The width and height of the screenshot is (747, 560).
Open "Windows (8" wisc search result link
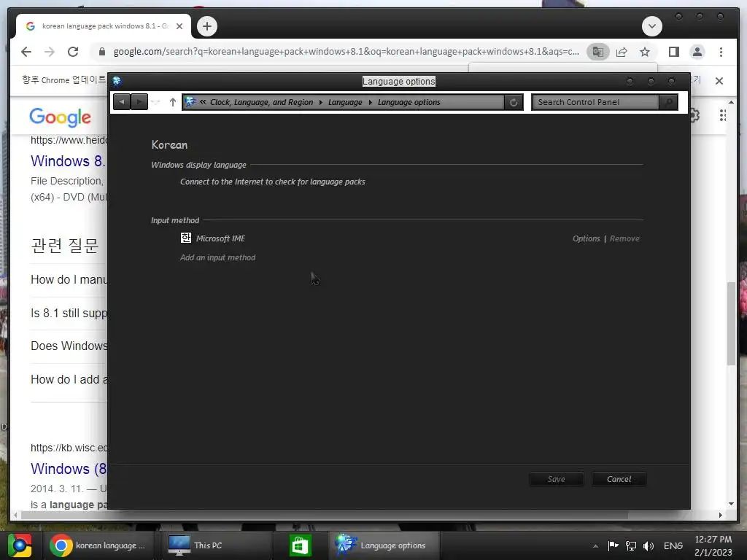click(69, 469)
